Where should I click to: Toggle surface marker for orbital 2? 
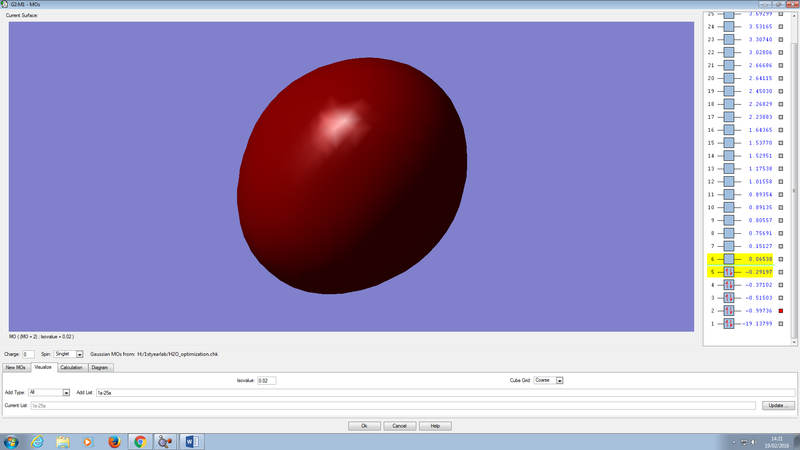coord(781,311)
